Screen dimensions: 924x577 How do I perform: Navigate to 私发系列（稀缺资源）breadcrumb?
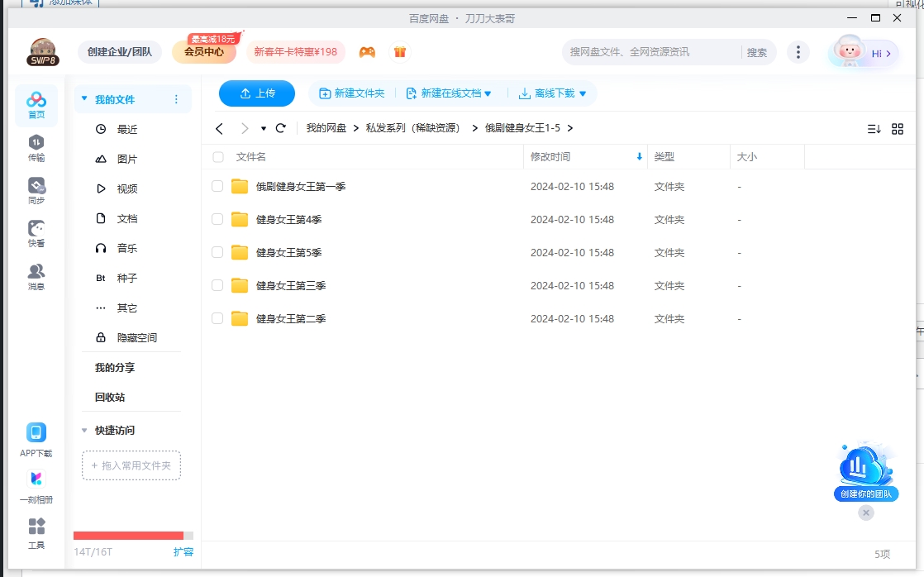click(x=412, y=128)
